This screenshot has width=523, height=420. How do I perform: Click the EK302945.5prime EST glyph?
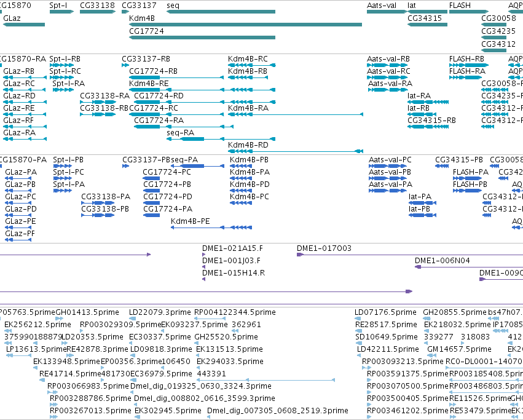coord(137,417)
